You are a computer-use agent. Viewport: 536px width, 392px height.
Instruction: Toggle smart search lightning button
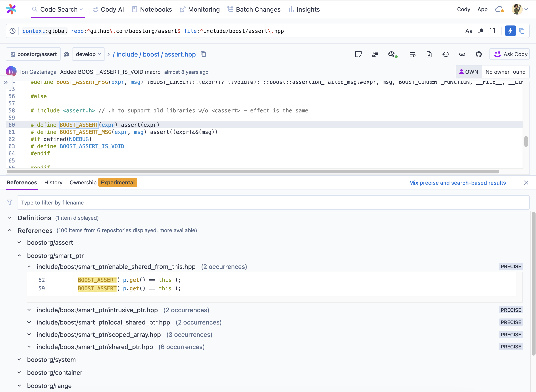coord(510,31)
